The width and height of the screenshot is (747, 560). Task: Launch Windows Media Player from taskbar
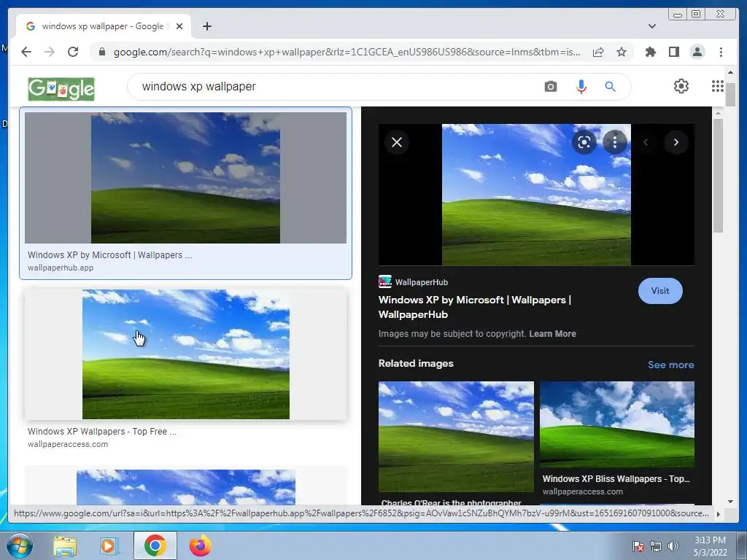109,546
